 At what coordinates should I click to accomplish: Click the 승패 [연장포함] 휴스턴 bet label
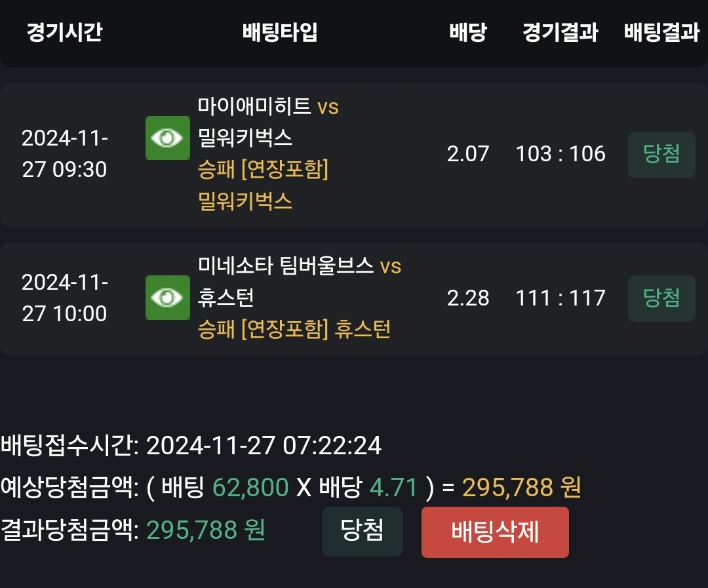click(x=294, y=329)
